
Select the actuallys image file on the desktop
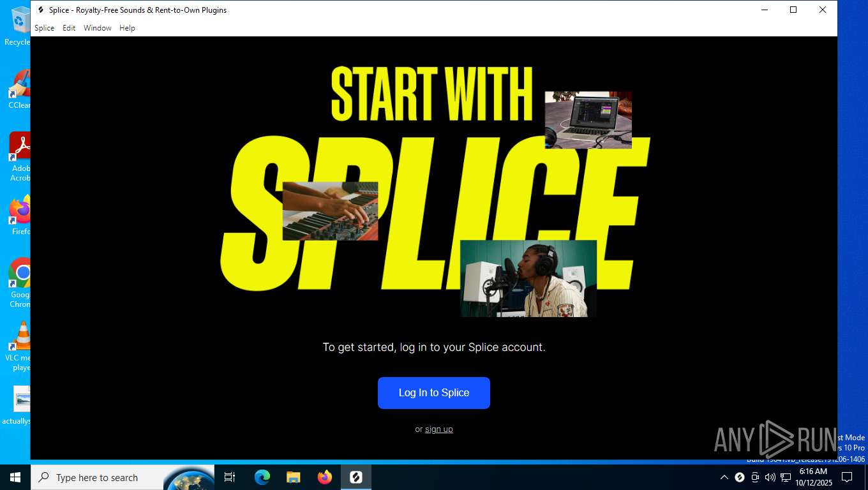click(17, 405)
